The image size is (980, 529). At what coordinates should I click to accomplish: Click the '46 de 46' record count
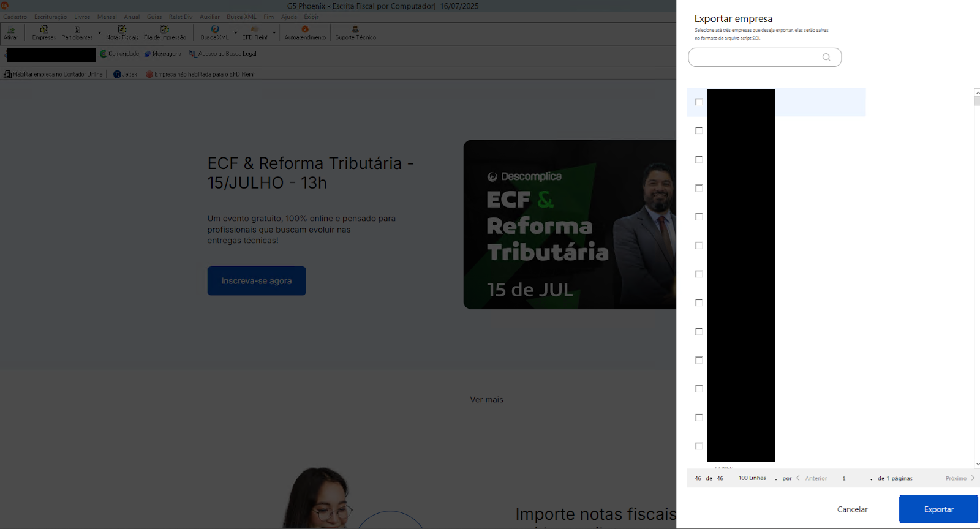[709, 478]
